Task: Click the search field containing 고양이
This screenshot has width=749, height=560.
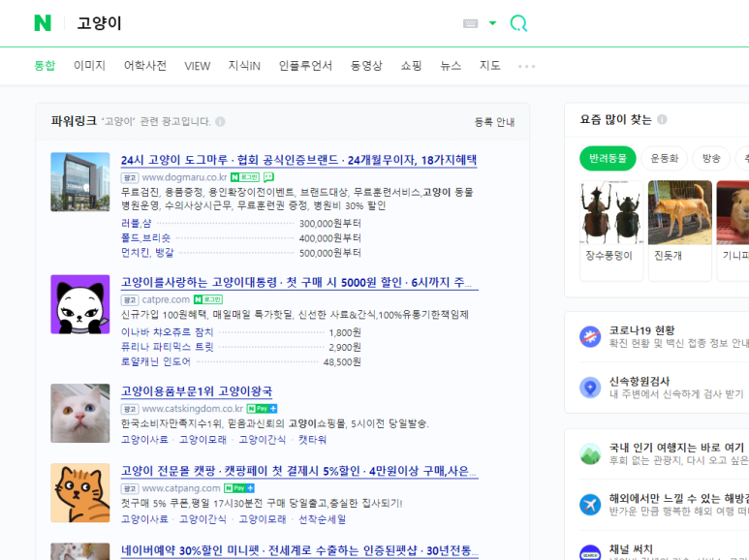Action: click(263, 23)
